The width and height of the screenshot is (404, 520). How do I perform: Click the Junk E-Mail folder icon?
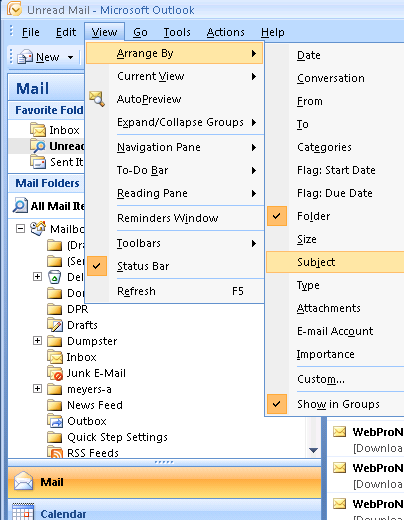[55, 373]
